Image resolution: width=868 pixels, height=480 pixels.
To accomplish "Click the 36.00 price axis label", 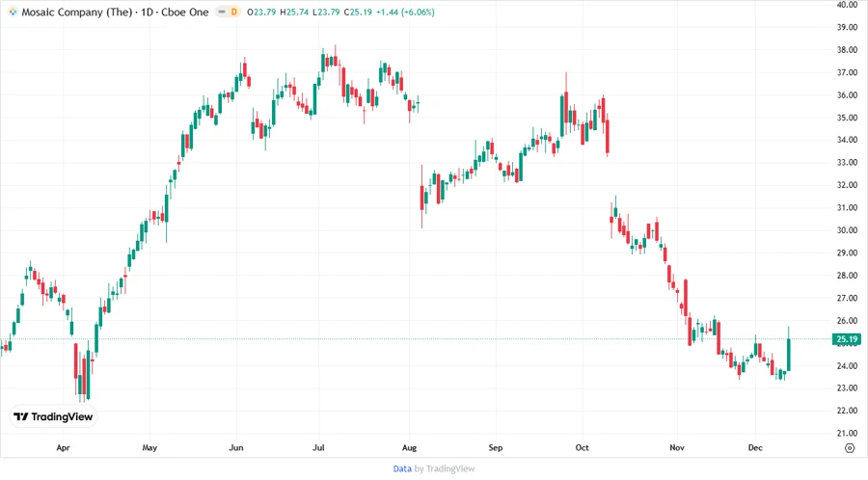I will tap(847, 94).
